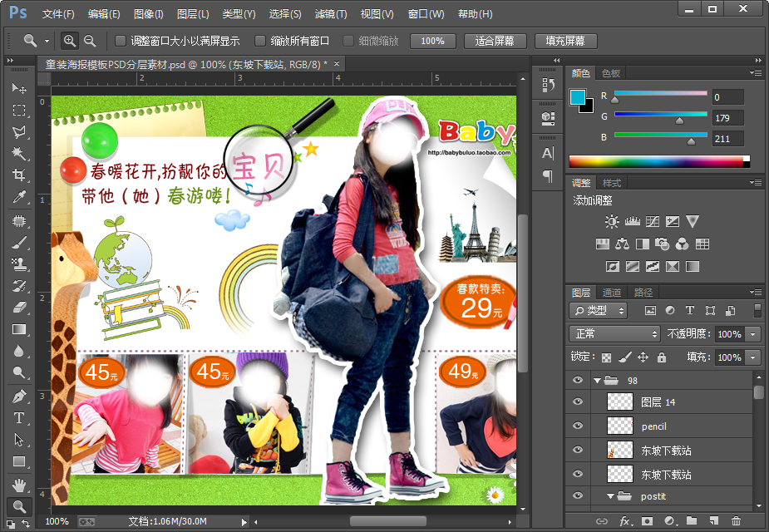The width and height of the screenshot is (769, 532).
Task: Add a layer mask
Action: pos(648,520)
